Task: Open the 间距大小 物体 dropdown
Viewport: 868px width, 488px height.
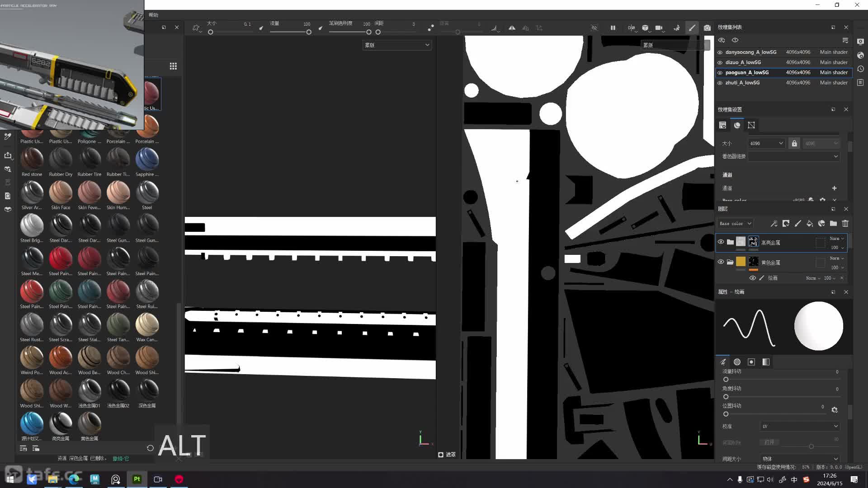Action: [800, 459]
